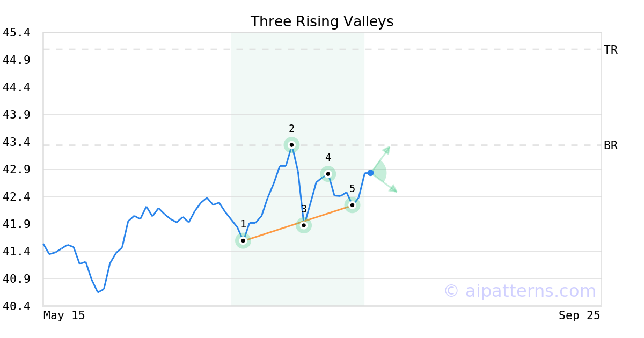Click the BR level label
The width and height of the screenshot is (644, 338).
[x=611, y=145]
